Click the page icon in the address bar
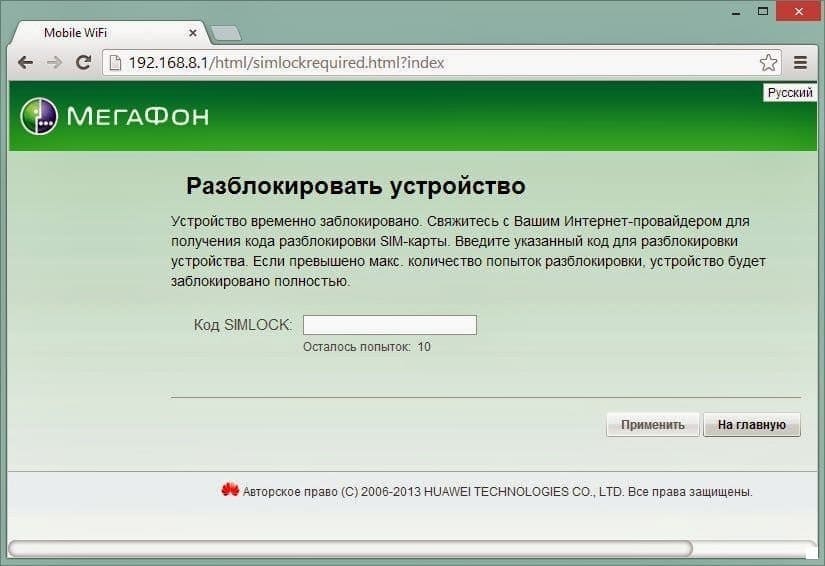The height and width of the screenshot is (566, 825). pyautogui.click(x=115, y=63)
